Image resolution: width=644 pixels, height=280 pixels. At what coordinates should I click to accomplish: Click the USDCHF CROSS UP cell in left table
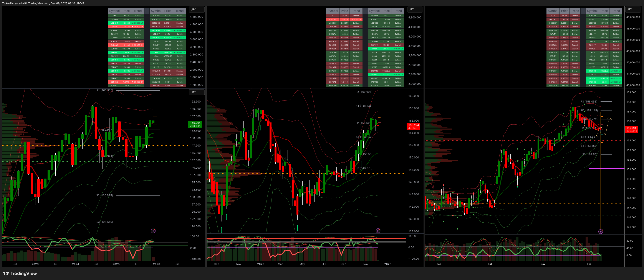pyautogui.click(x=137, y=23)
